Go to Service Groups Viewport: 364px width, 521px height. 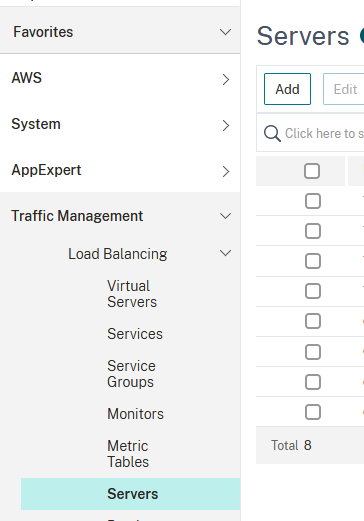point(131,374)
